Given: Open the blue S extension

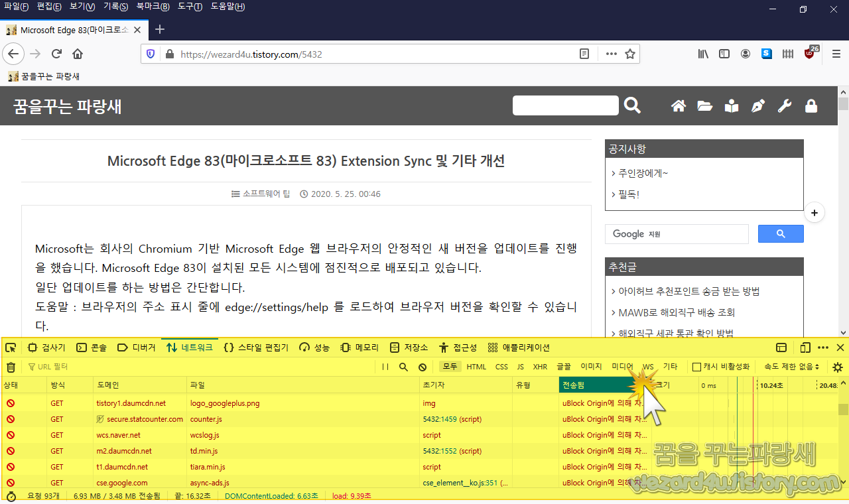Looking at the screenshot, I should tap(767, 54).
